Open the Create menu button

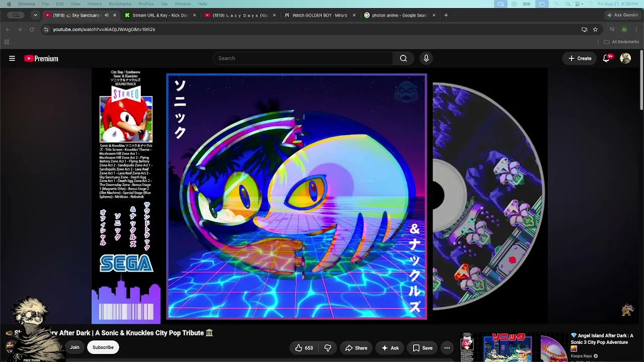pyautogui.click(x=580, y=58)
